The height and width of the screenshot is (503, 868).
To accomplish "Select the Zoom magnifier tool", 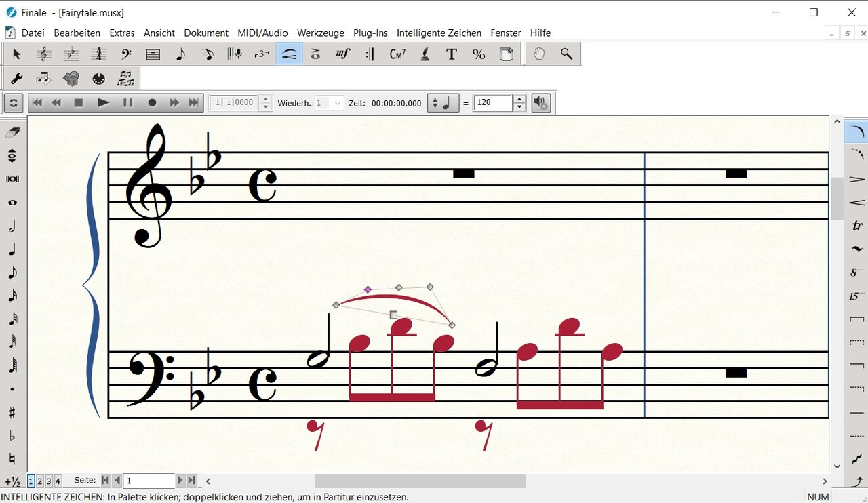I will pos(566,54).
